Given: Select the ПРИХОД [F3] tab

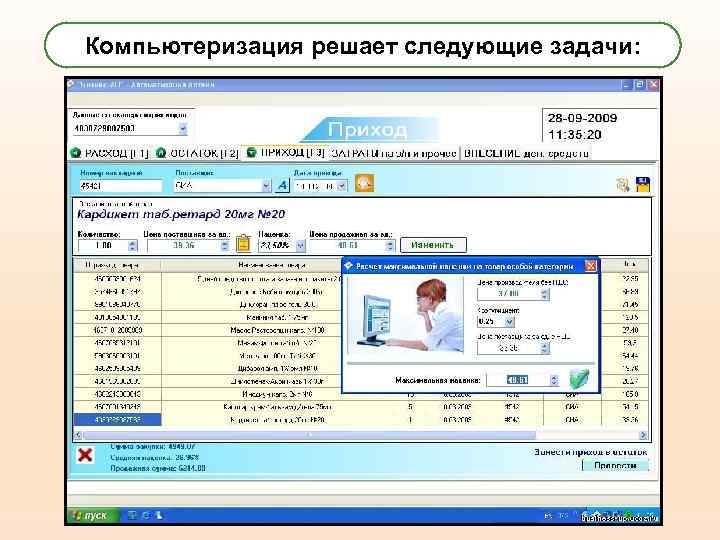Looking at the screenshot, I should 286,152.
